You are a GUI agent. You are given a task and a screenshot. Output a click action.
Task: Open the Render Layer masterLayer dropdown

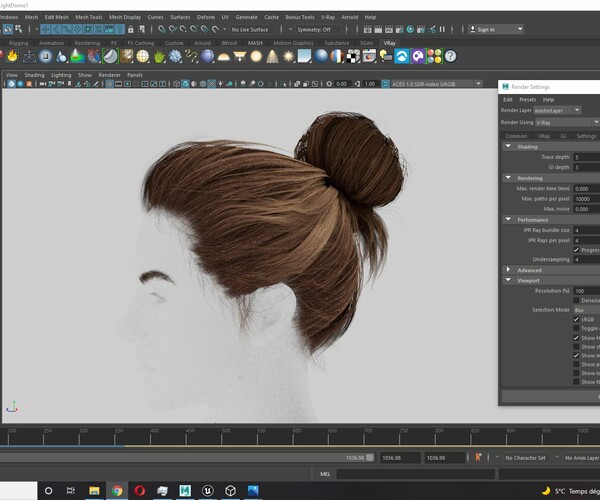pyautogui.click(x=558, y=110)
